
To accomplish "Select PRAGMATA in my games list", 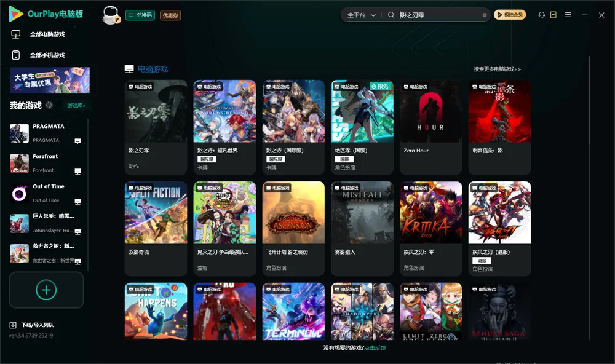I will 46,133.
